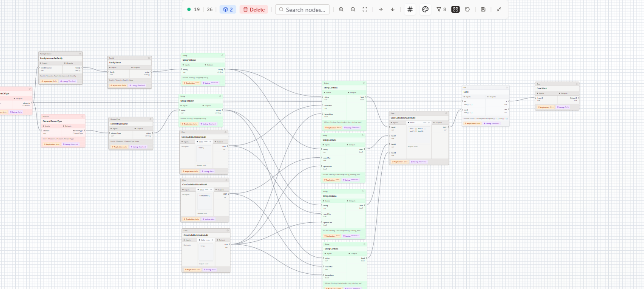Save the graph with the disk icon

pos(483,9)
